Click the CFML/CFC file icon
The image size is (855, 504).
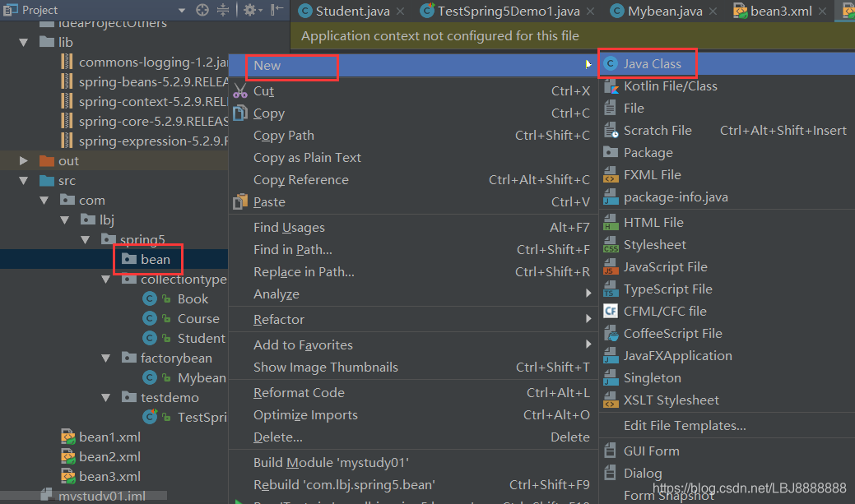(611, 311)
